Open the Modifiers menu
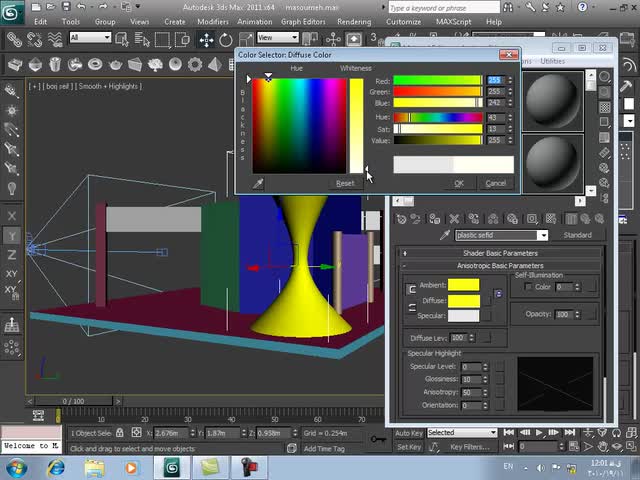The image size is (640, 480). [x=212, y=21]
